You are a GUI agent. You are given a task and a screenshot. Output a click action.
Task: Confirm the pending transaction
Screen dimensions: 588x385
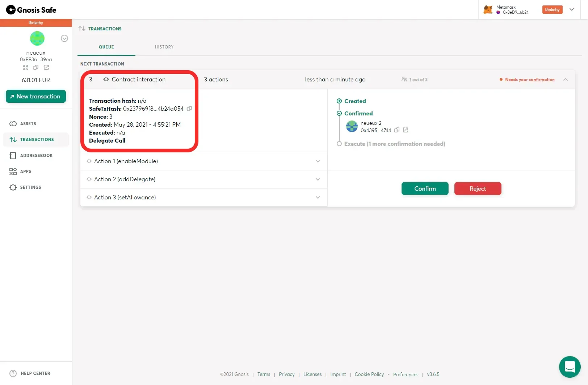click(424, 189)
